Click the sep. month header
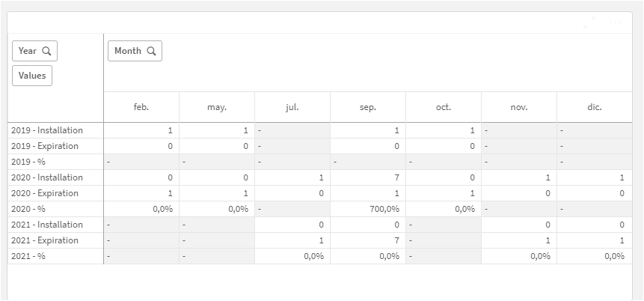The image size is (644, 301). [x=368, y=107]
